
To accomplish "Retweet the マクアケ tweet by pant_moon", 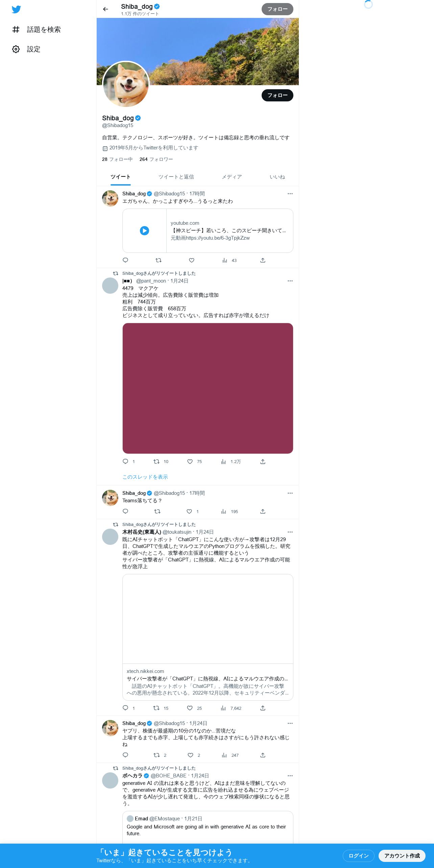I will coord(156,461).
